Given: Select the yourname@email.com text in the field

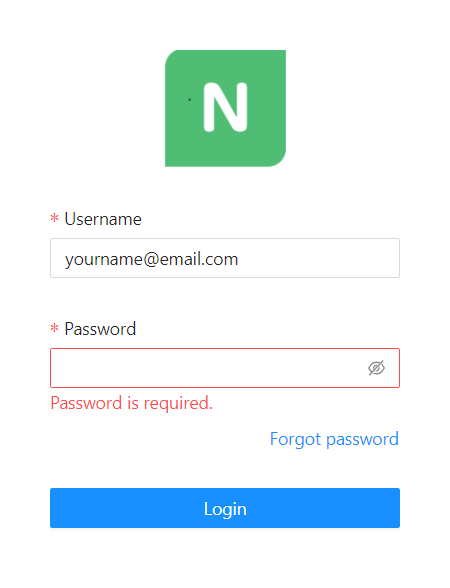Looking at the screenshot, I should (x=152, y=259).
